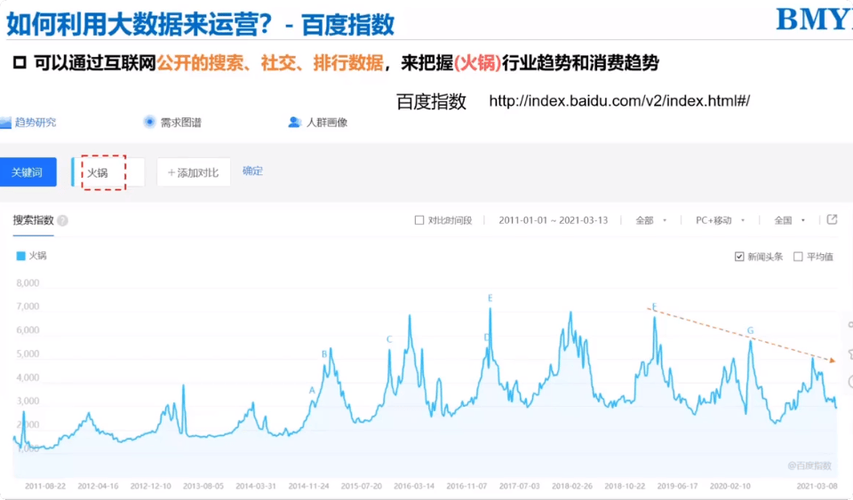Tick the 平均值 checkbox
Image resolution: width=853 pixels, height=500 pixels.
(x=798, y=257)
